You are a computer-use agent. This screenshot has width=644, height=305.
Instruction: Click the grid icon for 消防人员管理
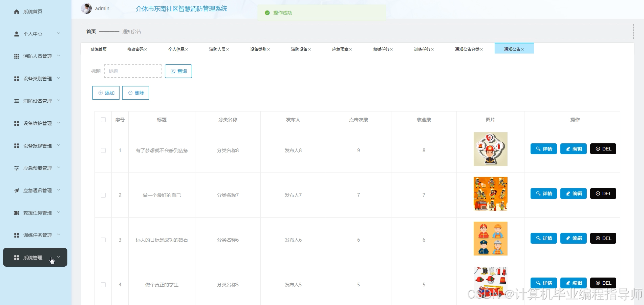pos(16,56)
